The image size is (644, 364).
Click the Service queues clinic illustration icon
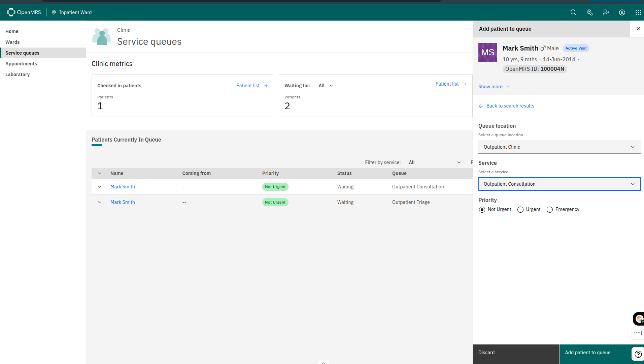tap(102, 36)
